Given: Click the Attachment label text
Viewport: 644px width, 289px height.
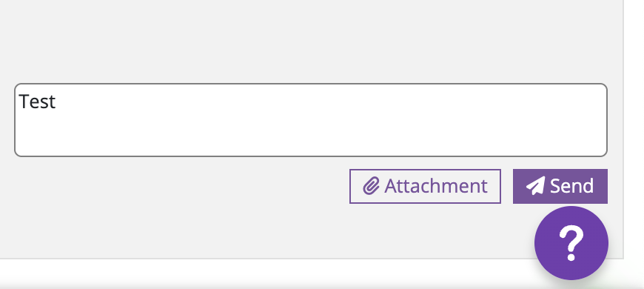Looking at the screenshot, I should point(436,186).
